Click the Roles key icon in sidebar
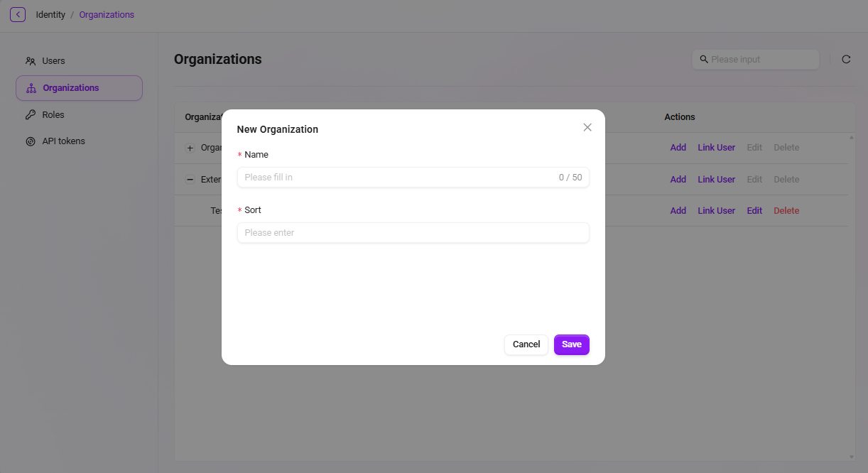The image size is (868, 473). 31,114
